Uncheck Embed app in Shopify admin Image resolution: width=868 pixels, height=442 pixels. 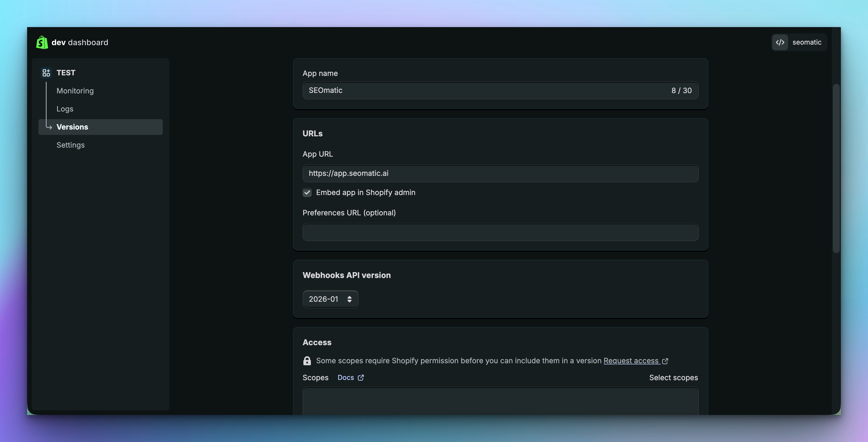tap(307, 192)
